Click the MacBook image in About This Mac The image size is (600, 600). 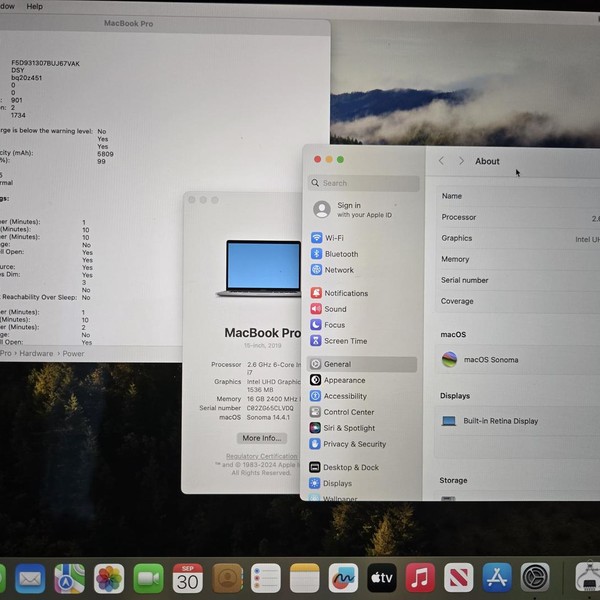(x=259, y=268)
